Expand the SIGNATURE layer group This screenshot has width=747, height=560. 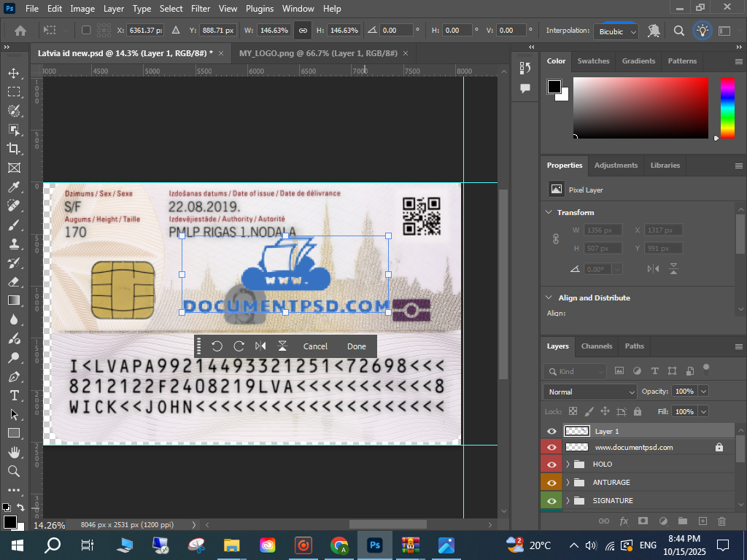(x=568, y=501)
